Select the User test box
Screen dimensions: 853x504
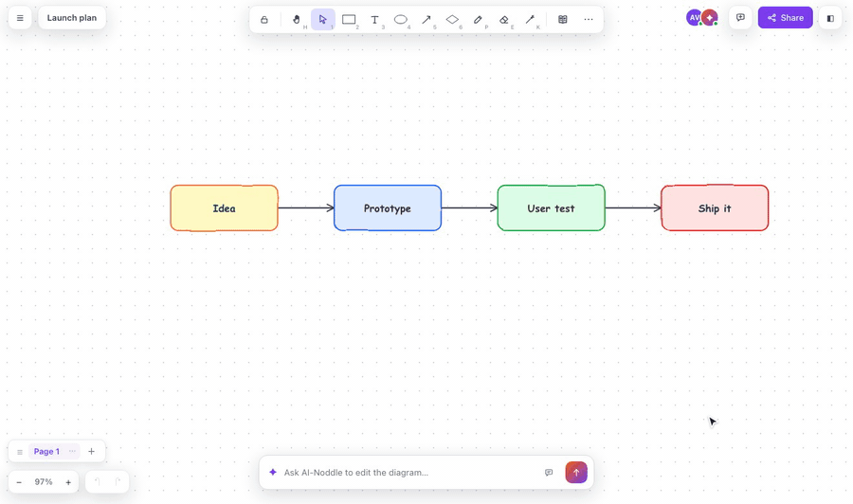tap(551, 208)
